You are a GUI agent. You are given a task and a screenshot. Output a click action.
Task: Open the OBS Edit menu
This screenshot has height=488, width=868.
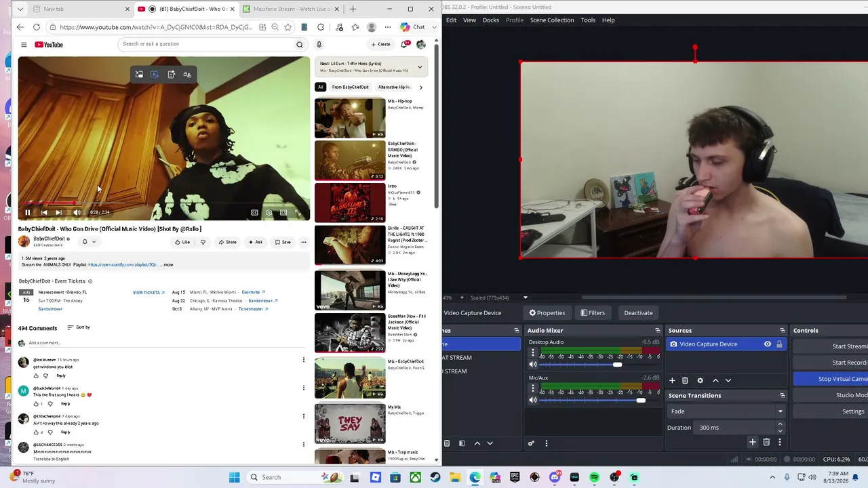(451, 20)
